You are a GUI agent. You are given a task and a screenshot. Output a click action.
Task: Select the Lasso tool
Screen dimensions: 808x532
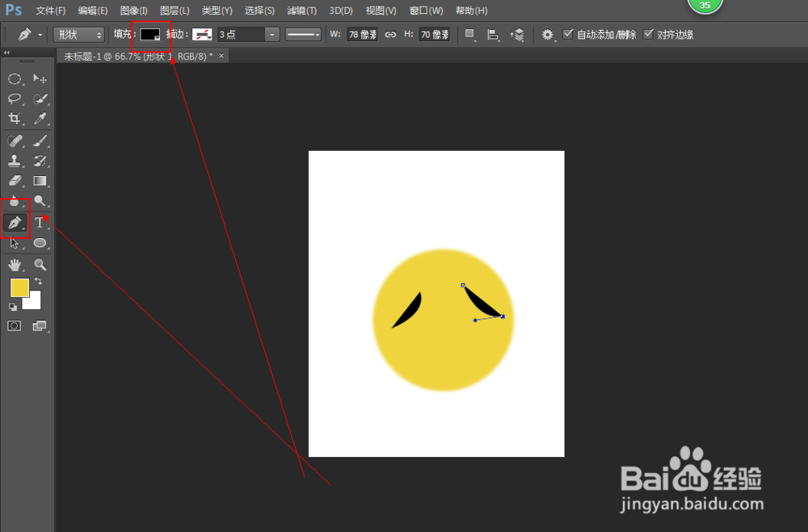[15, 98]
